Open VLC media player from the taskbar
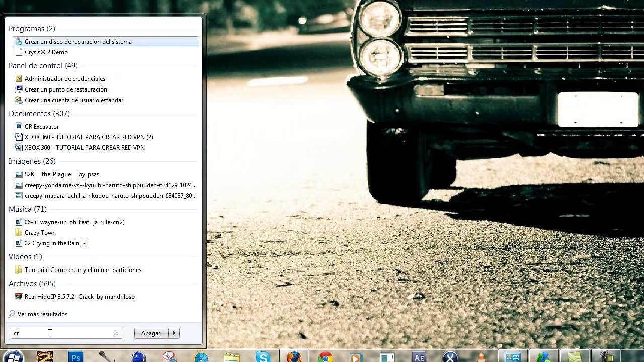The height and width of the screenshot is (362, 644). 481,357
